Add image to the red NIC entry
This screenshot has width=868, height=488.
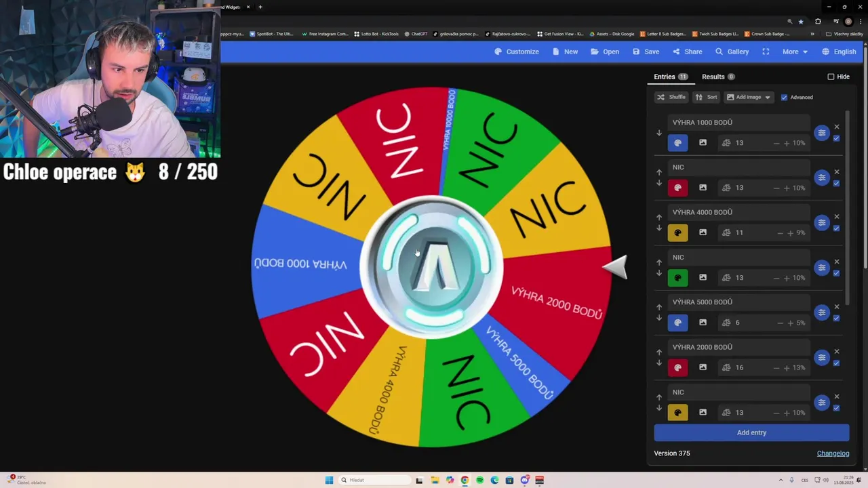point(703,188)
